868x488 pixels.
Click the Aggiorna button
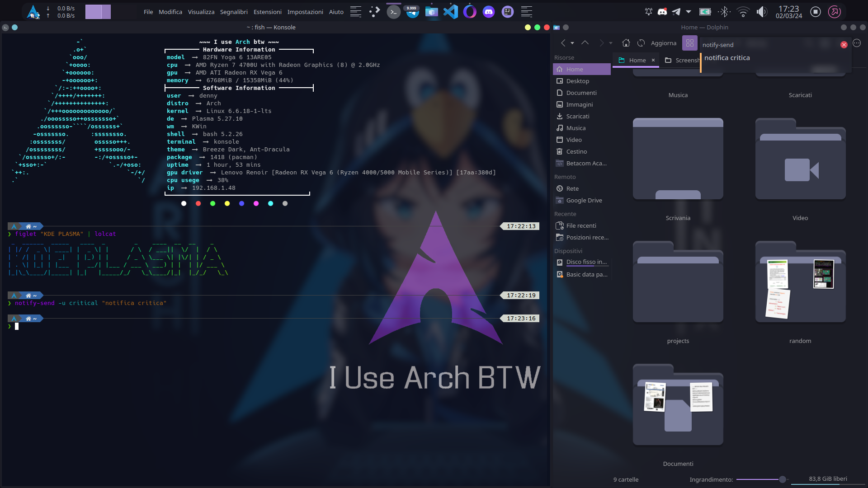pyautogui.click(x=663, y=43)
